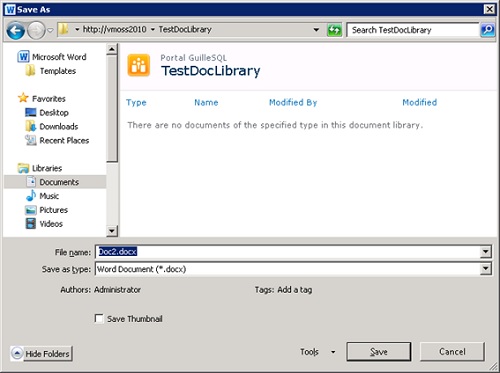500x373 pixels.
Task: Sort by the Name column
Action: (x=206, y=102)
